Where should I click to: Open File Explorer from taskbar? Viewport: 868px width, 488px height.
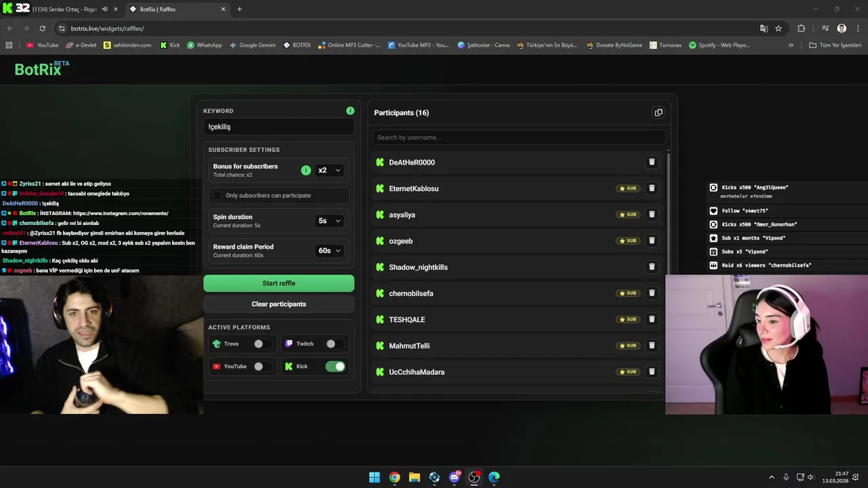pyautogui.click(x=414, y=477)
